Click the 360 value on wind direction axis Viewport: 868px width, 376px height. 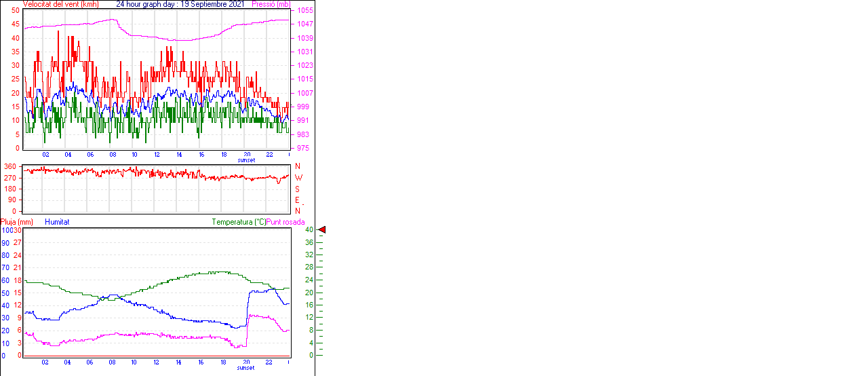point(11,167)
